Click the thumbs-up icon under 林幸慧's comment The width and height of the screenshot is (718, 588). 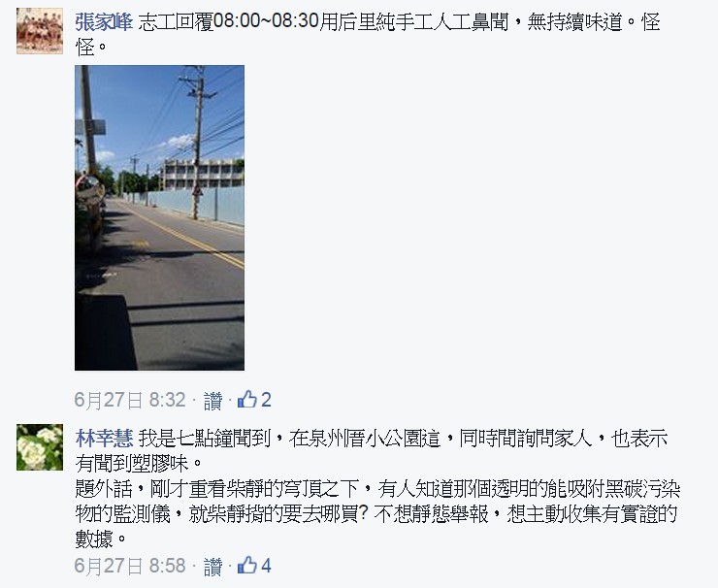pos(246,565)
